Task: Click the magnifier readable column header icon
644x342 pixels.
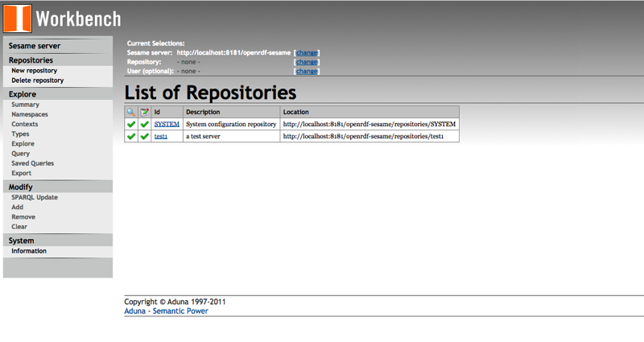Action: pos(131,112)
